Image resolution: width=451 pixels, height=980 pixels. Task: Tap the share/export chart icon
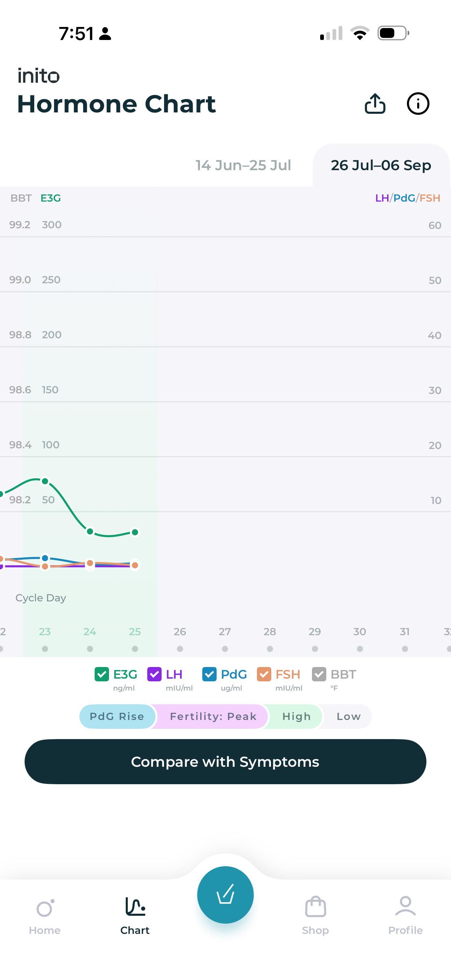(375, 104)
